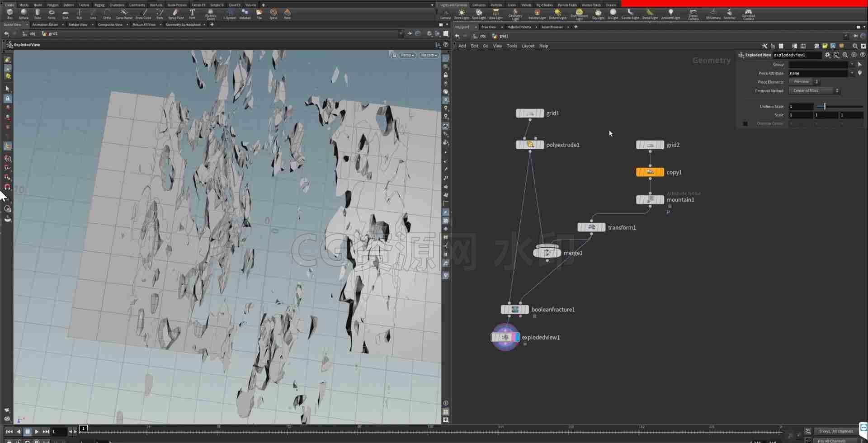The image size is (868, 443).
Task: Add a new shelf tab with plus button
Action: tap(263, 5)
